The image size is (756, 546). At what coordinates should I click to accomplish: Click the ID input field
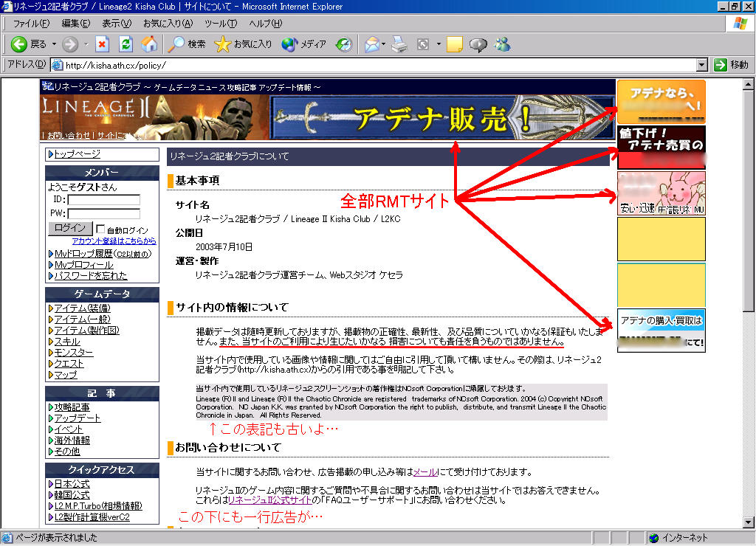(103, 199)
